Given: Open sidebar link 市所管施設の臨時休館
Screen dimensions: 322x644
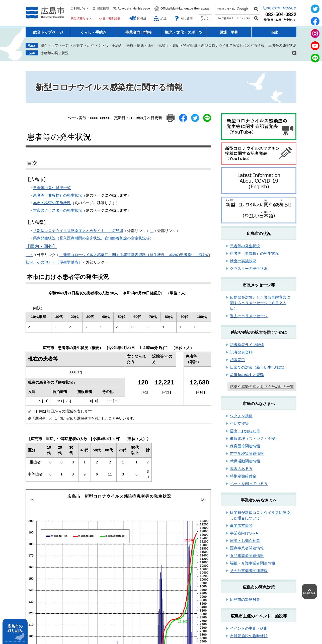Looking at the screenshot, I should coord(249,636).
